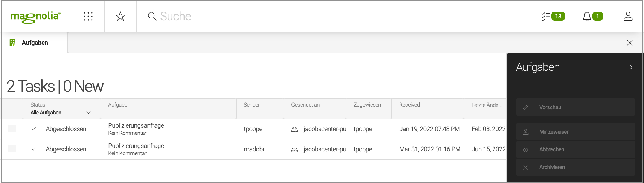Click the Zugewiesen column header
Screen dimensions: 644x183
tap(367, 105)
